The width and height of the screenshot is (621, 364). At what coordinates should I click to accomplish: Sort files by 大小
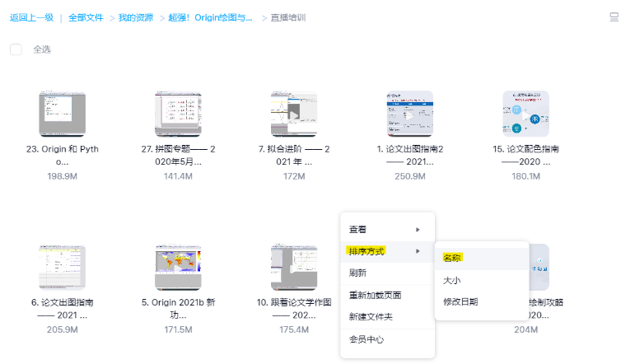pos(452,280)
